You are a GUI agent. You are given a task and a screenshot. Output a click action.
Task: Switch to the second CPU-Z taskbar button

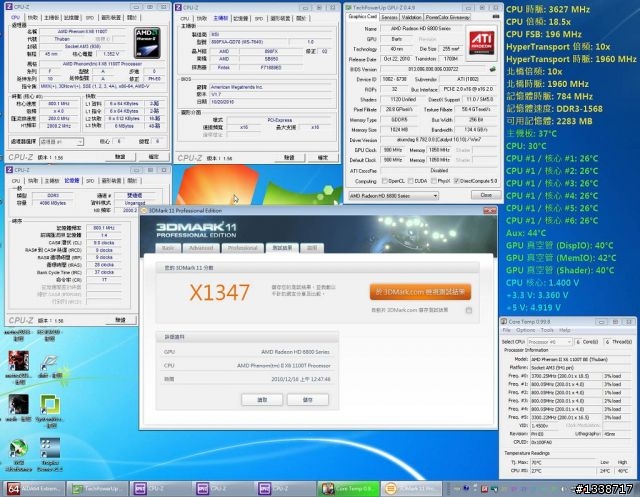[x=223, y=488]
